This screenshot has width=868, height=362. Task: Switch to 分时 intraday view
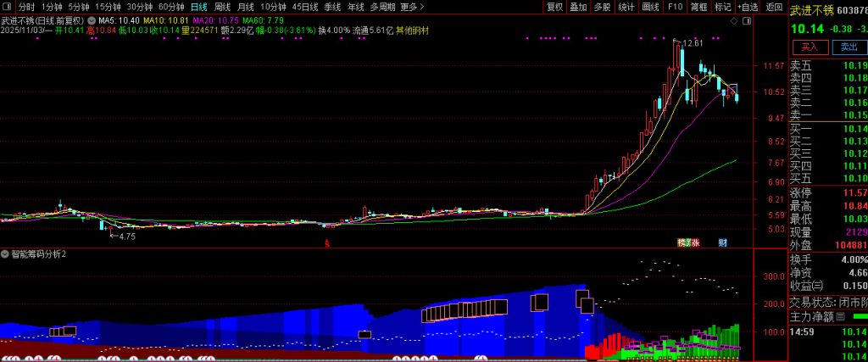[x=26, y=7]
